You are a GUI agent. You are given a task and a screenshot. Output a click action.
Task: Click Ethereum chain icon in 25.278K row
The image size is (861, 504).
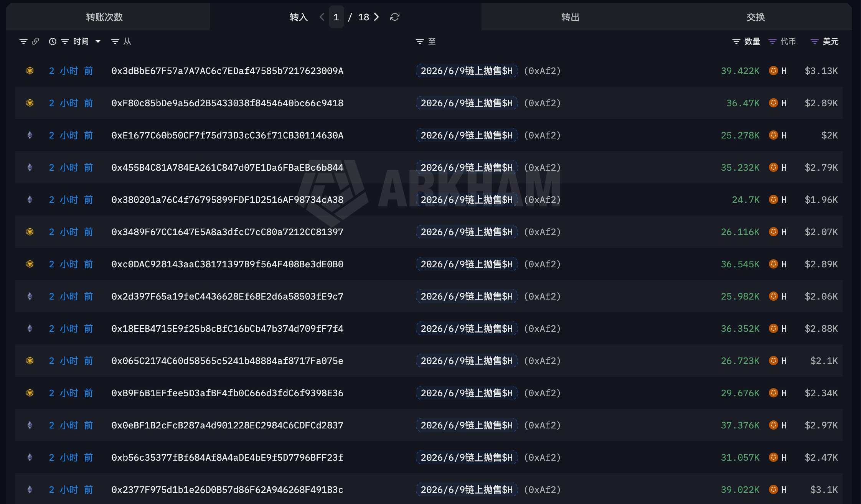tap(30, 135)
